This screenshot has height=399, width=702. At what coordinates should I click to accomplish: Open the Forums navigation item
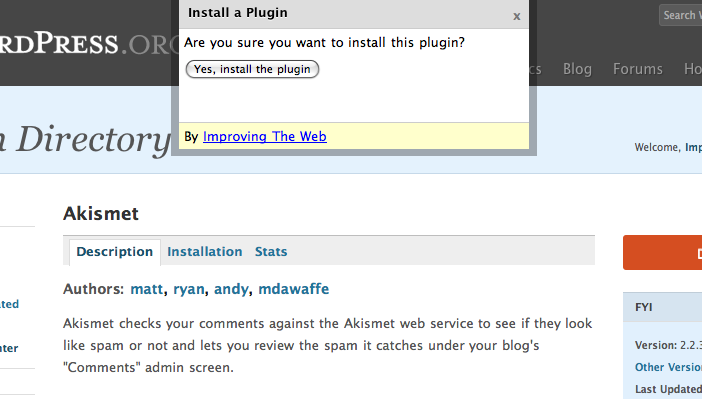tap(638, 69)
